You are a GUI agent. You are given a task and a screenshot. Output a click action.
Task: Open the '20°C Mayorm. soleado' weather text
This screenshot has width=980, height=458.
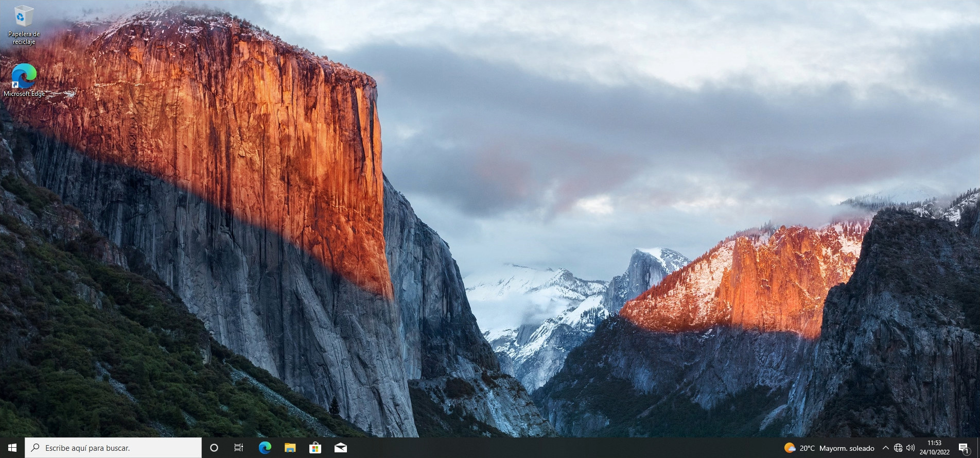tap(836, 448)
